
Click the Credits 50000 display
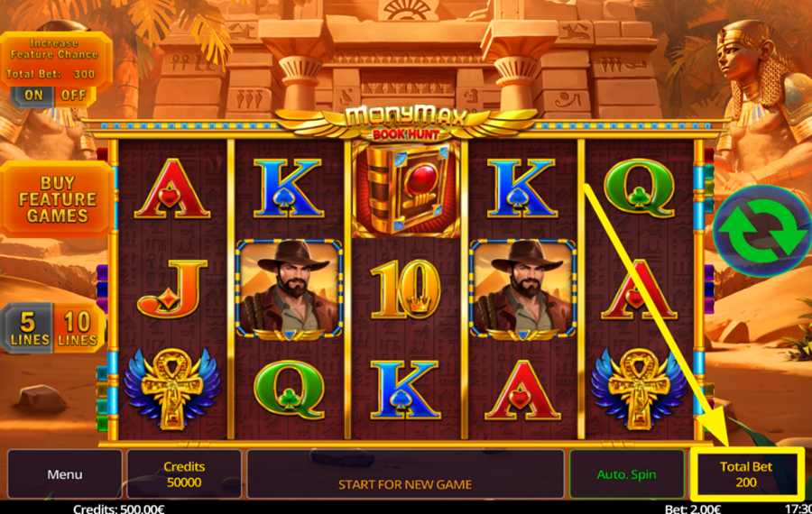184,474
